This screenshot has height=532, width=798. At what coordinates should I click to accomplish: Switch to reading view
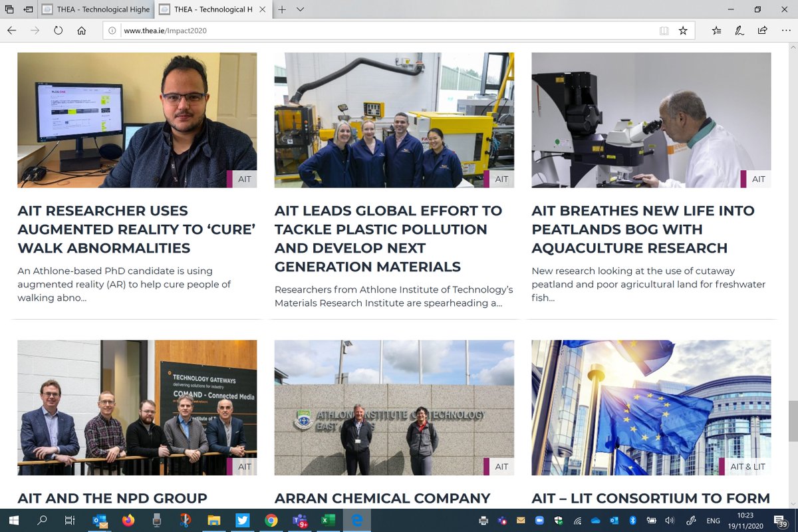664,31
